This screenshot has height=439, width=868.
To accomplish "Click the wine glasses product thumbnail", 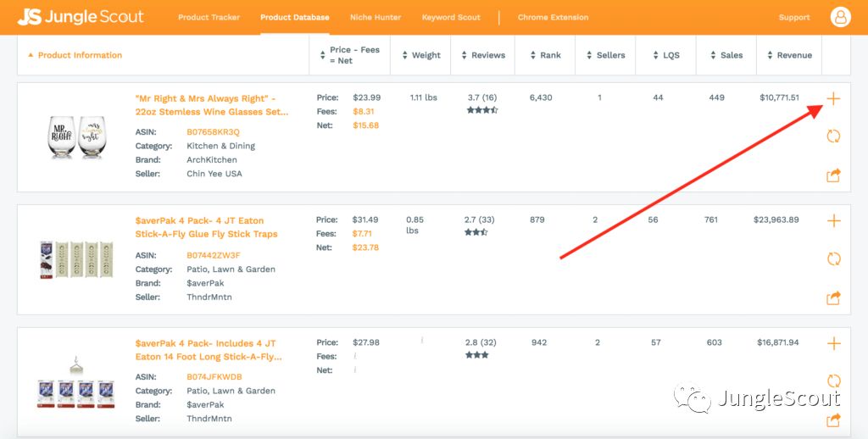I will coord(74,136).
